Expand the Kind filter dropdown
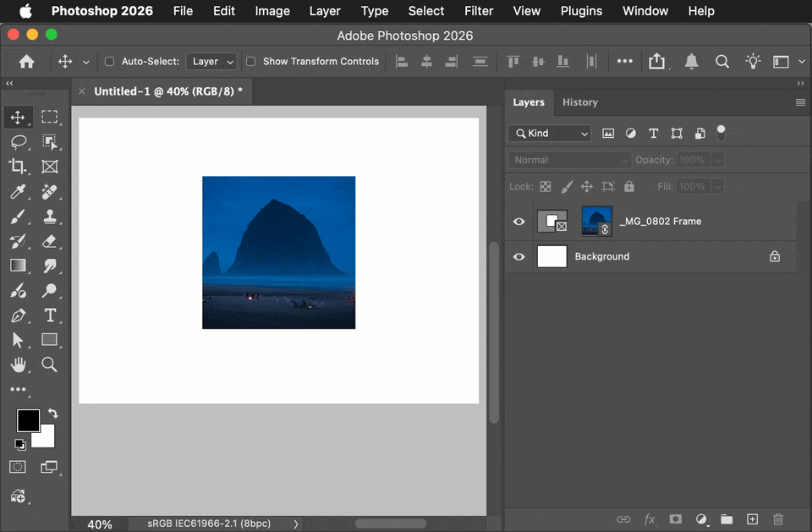 pyautogui.click(x=550, y=134)
